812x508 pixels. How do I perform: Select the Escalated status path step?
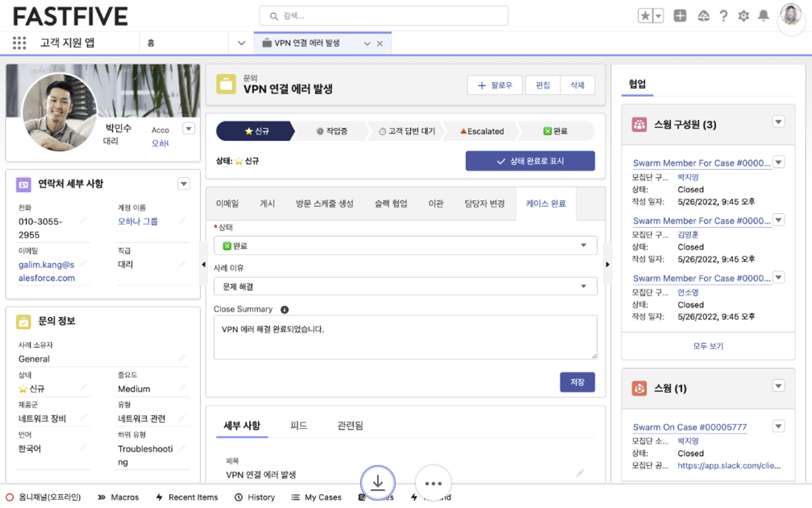click(482, 131)
